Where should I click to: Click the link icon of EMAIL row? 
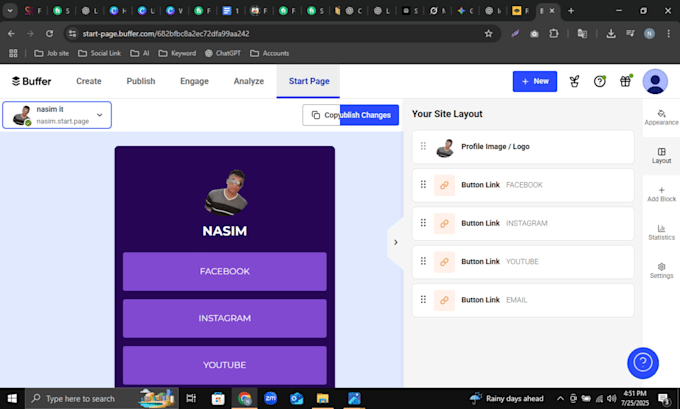444,300
